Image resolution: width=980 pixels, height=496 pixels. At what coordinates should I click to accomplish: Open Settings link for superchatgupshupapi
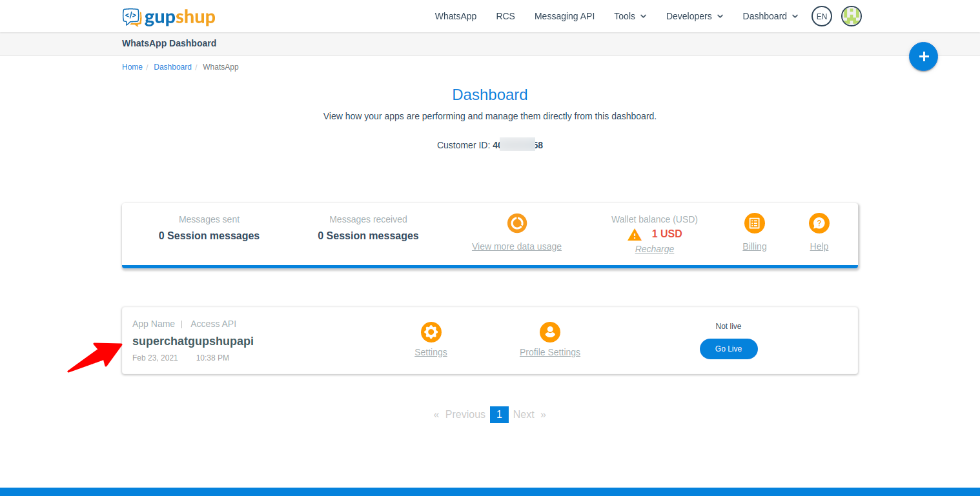tap(431, 352)
